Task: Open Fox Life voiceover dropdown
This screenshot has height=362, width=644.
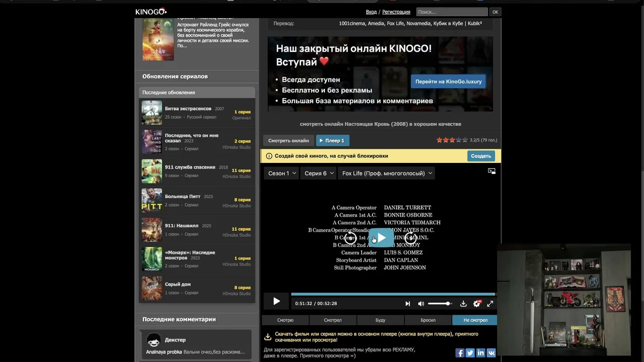Action: (386, 173)
